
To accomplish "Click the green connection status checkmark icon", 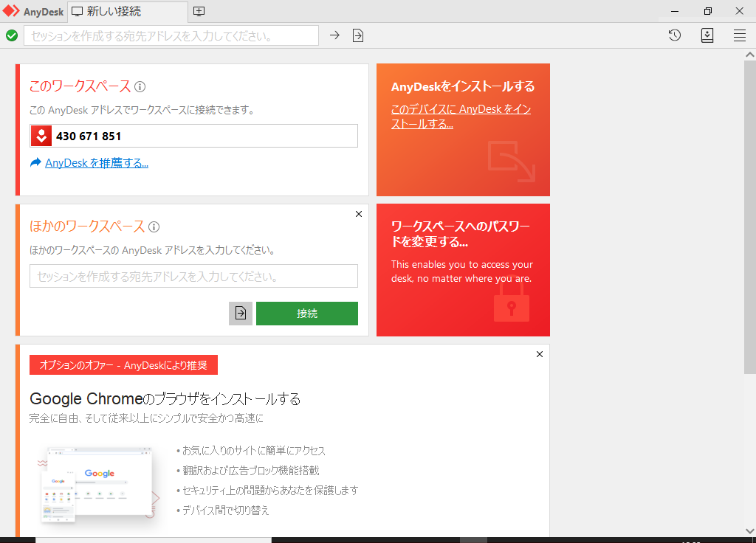I will coord(12,35).
